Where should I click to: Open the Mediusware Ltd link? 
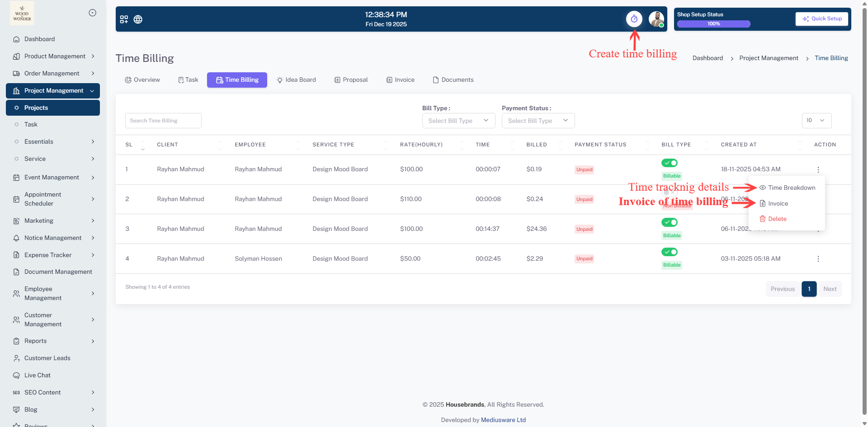503,420
